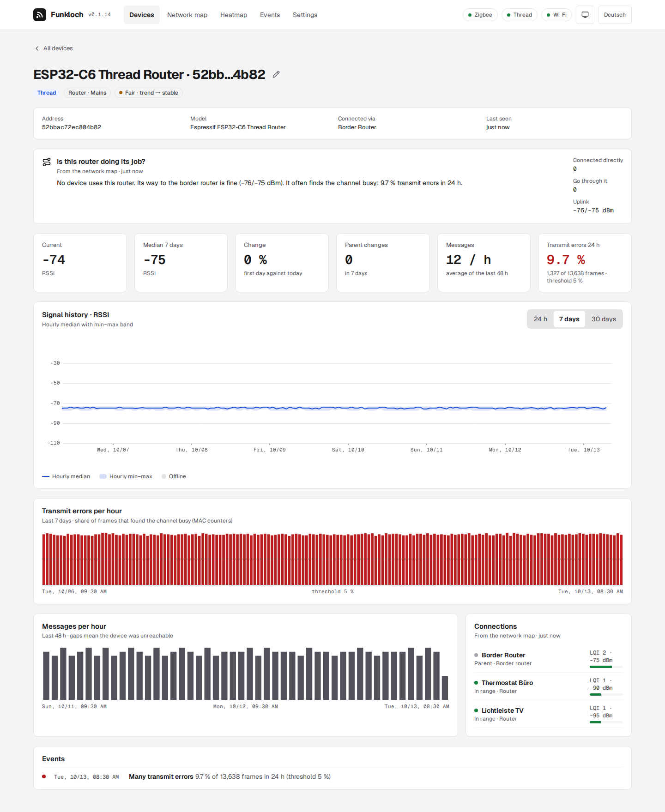Viewport: 665px width, 812px height.
Task: Go to the Events tab
Action: (x=270, y=15)
